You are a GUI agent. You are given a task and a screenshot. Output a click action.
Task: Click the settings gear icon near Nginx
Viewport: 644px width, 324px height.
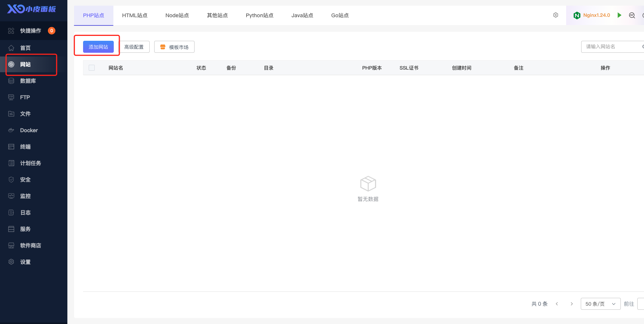[x=556, y=15]
